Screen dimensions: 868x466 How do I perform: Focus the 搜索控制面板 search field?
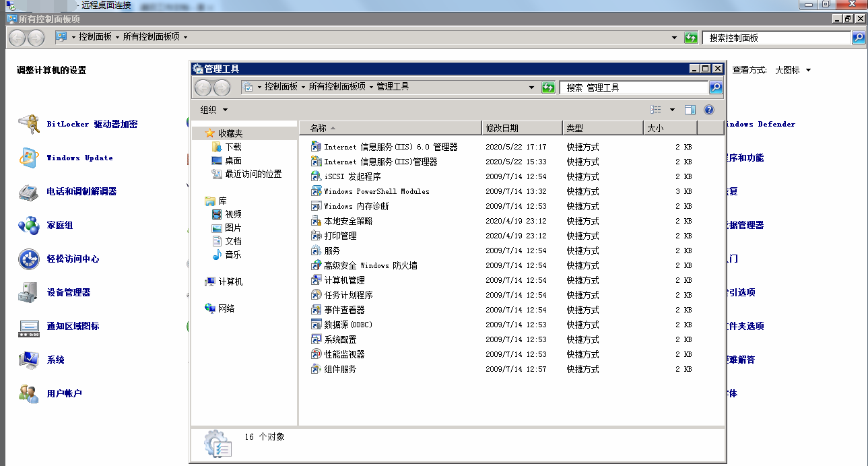[x=777, y=38]
